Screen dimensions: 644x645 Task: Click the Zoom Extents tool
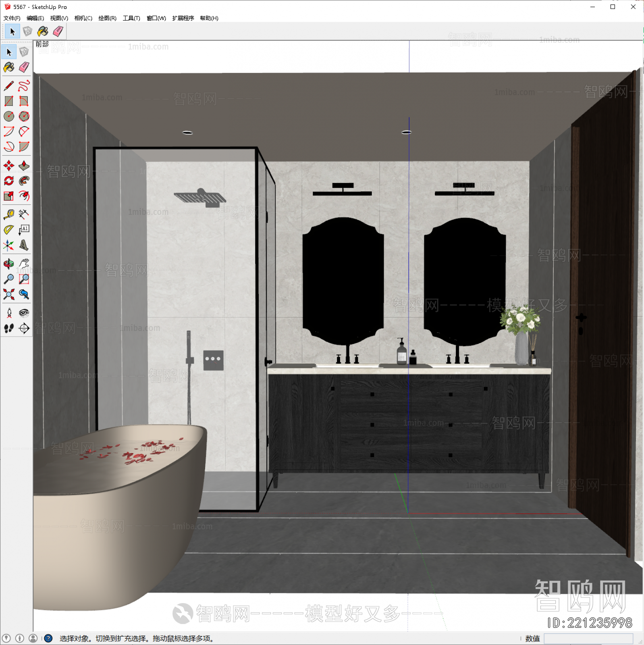point(9,294)
